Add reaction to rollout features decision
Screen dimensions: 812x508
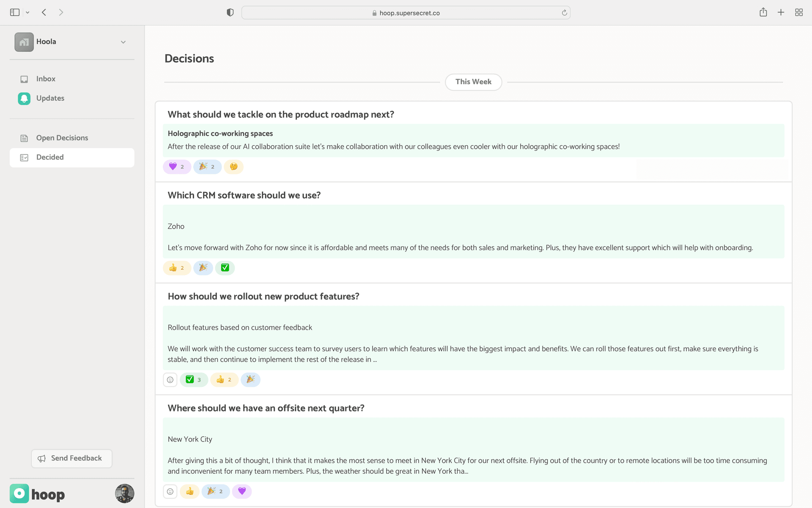coord(170,380)
